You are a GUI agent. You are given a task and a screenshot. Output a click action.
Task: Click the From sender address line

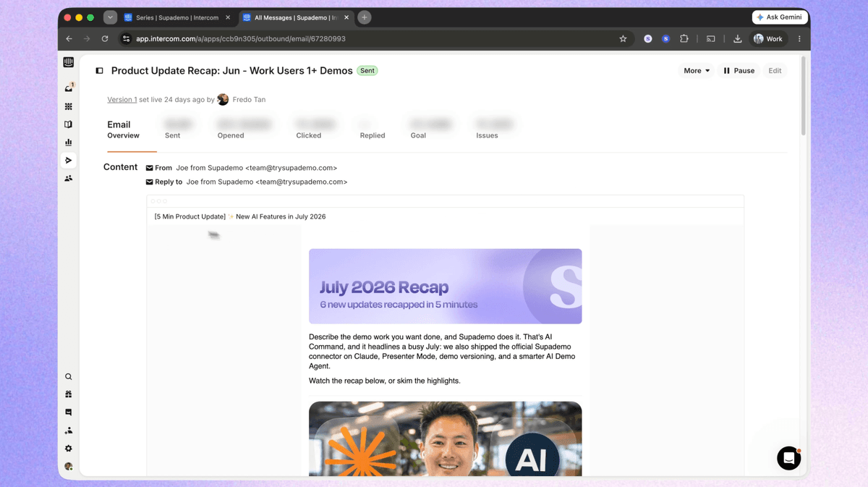(x=242, y=168)
